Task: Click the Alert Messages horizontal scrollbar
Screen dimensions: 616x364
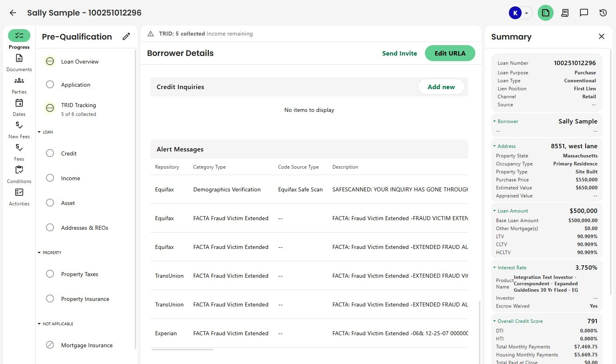Action: (182, 350)
